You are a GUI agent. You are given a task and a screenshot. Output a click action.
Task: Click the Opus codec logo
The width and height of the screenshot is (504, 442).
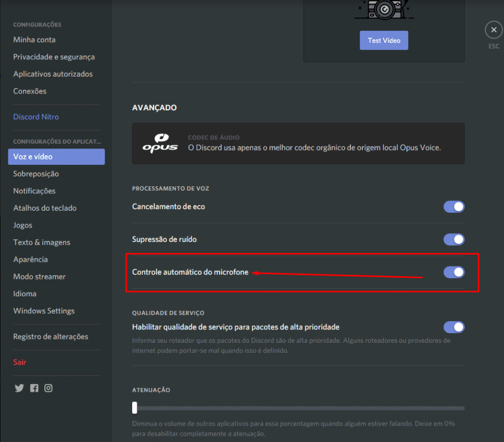160,143
